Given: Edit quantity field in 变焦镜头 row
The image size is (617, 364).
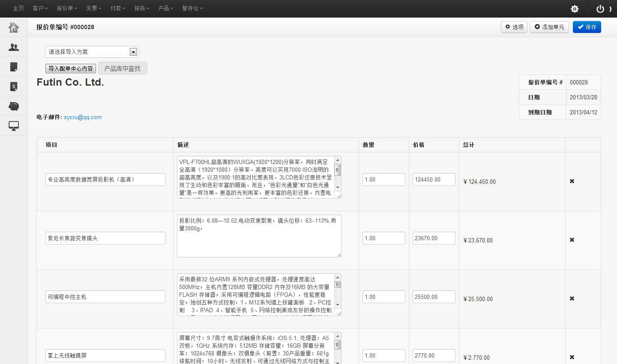Looking at the screenshot, I should point(384,238).
